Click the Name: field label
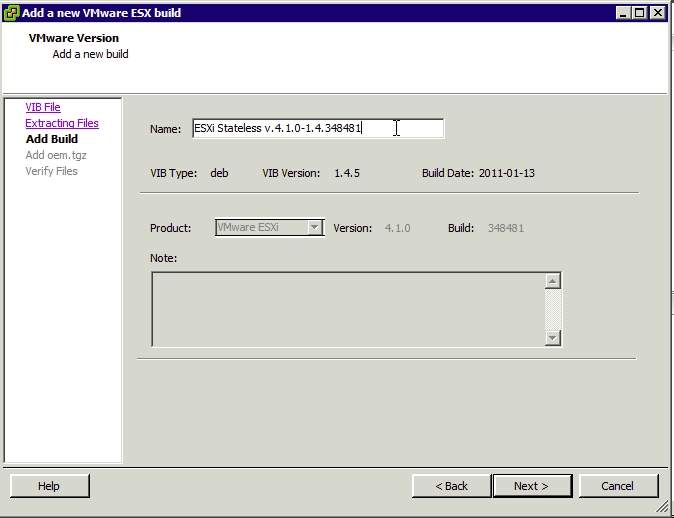 (x=165, y=129)
